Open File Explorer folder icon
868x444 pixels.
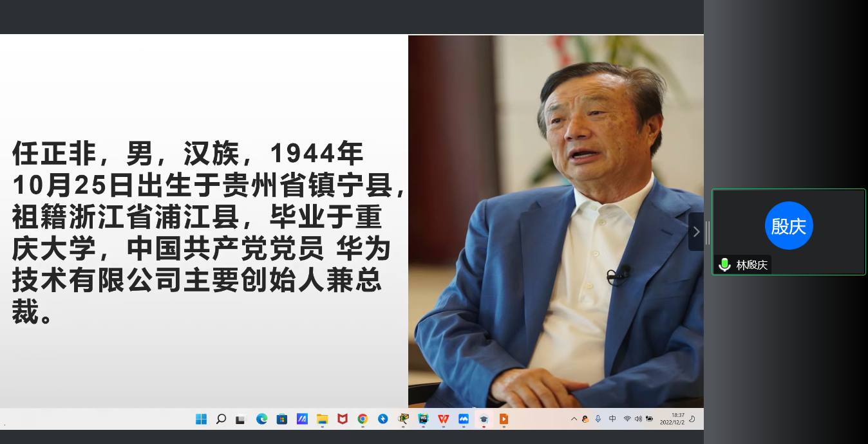coord(322,419)
